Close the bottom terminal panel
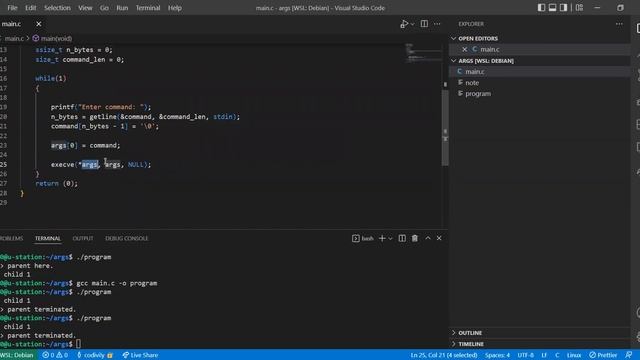 [x=439, y=238]
